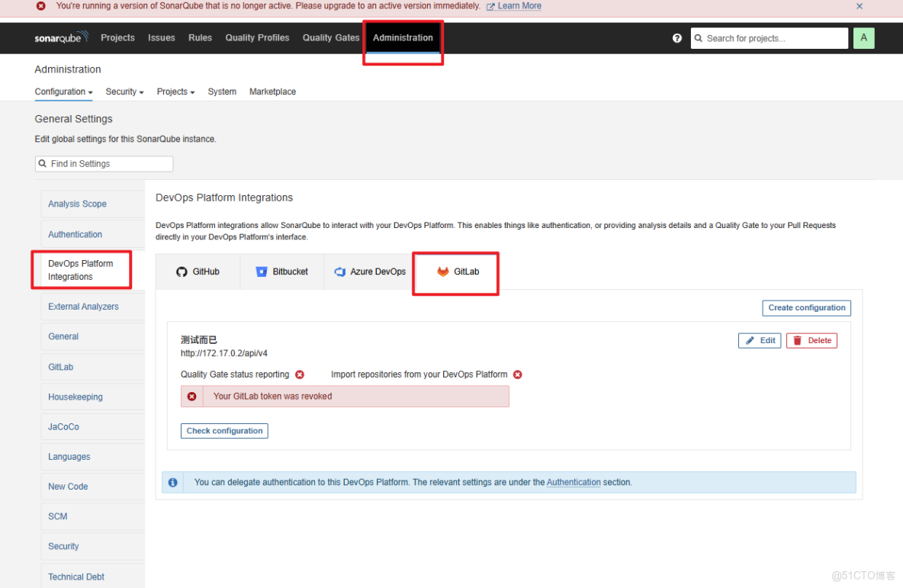Click the SonarQube logo
Image resolution: width=903 pixels, height=588 pixels.
[x=61, y=37]
